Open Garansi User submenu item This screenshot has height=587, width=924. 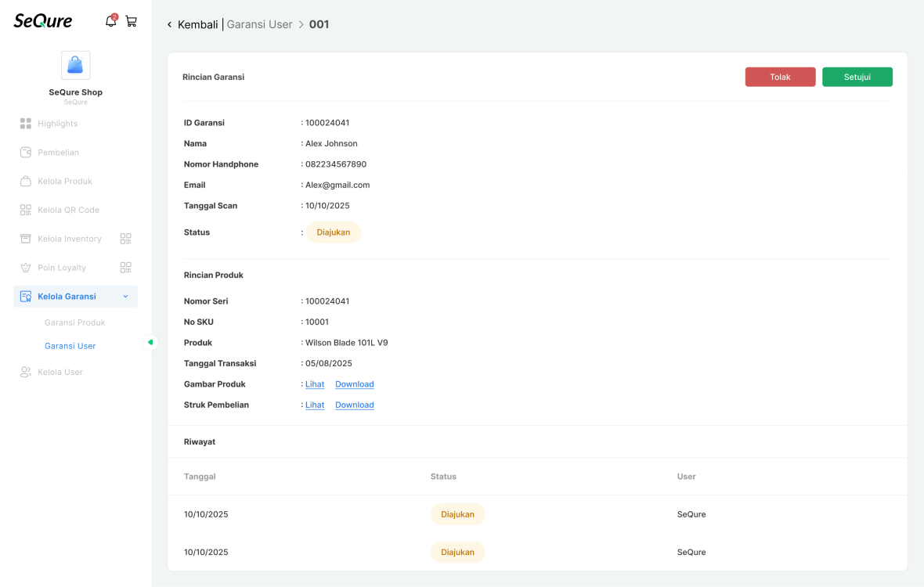coord(70,346)
